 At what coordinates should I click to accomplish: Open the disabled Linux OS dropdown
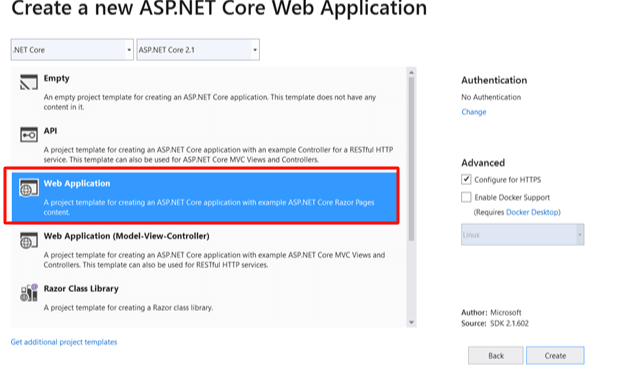(522, 234)
